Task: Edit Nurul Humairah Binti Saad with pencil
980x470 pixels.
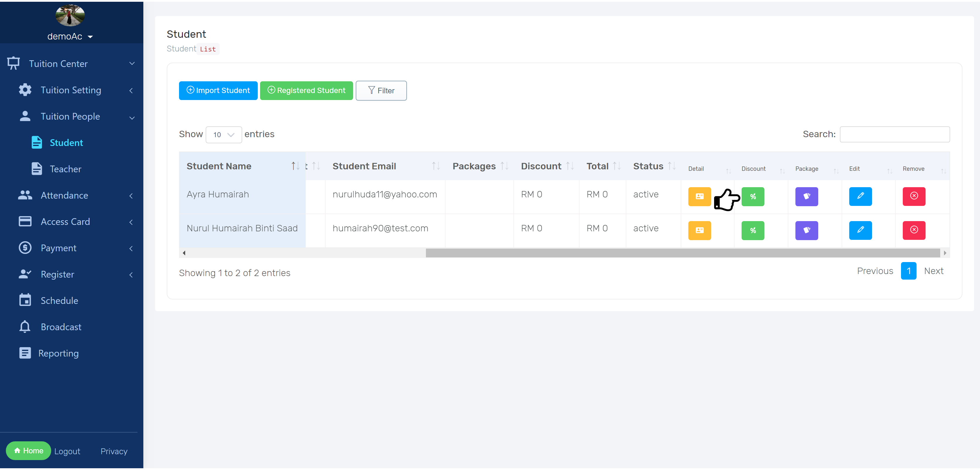Action: coord(860,230)
